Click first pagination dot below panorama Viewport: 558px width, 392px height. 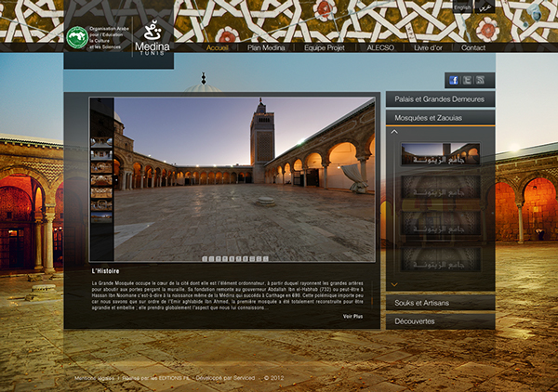(206, 258)
